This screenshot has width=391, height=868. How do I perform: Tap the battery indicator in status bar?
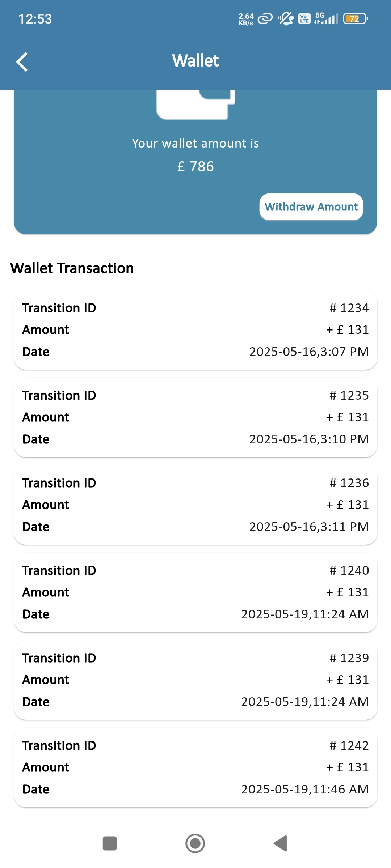[x=356, y=18]
